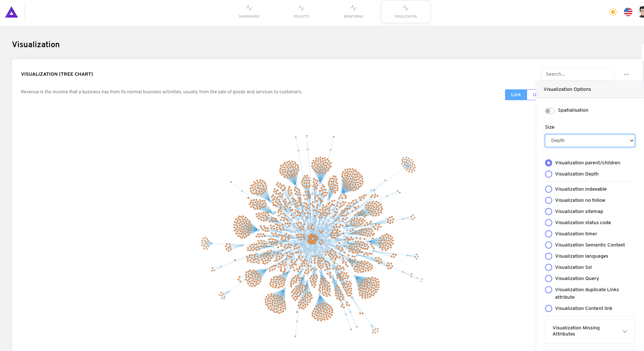Select Visualization Semantic Context option
The height and width of the screenshot is (351, 644).
point(549,245)
